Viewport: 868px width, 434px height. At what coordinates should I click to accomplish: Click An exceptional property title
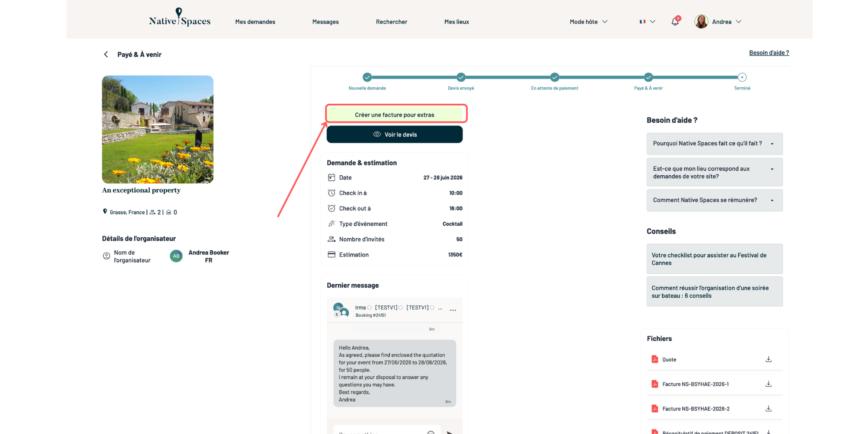coord(141,190)
